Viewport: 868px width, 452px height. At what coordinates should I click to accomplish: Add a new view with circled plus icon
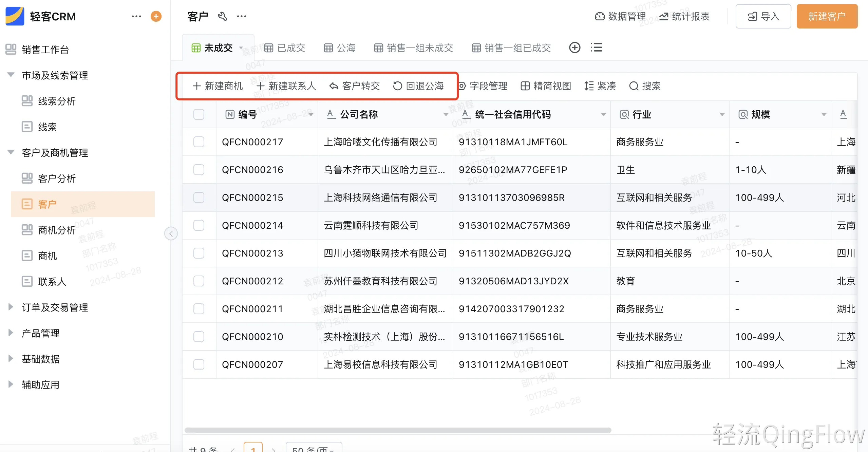tap(575, 48)
